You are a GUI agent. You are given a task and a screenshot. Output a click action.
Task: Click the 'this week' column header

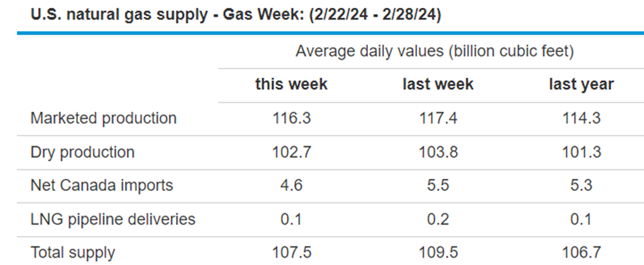[291, 84]
